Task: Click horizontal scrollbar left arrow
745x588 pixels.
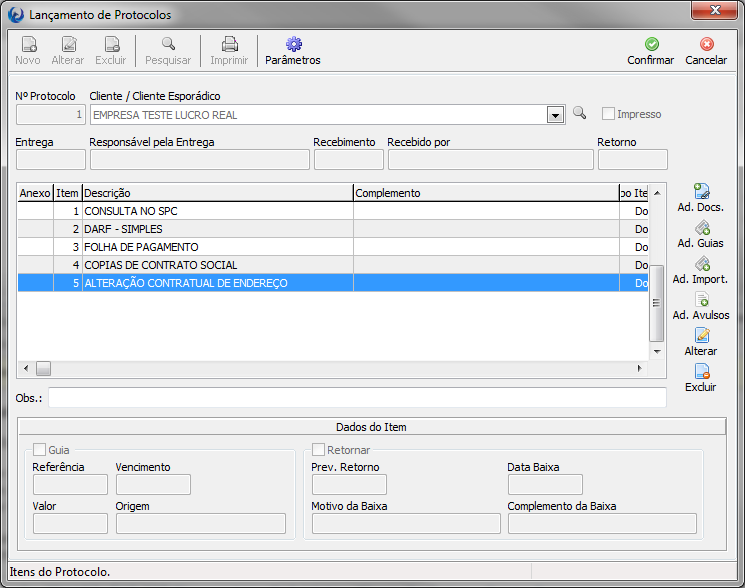Action: (26, 368)
